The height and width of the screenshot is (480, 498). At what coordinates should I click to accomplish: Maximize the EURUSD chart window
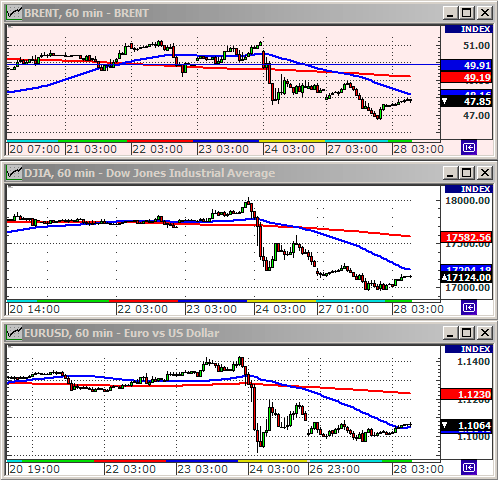pos(467,333)
